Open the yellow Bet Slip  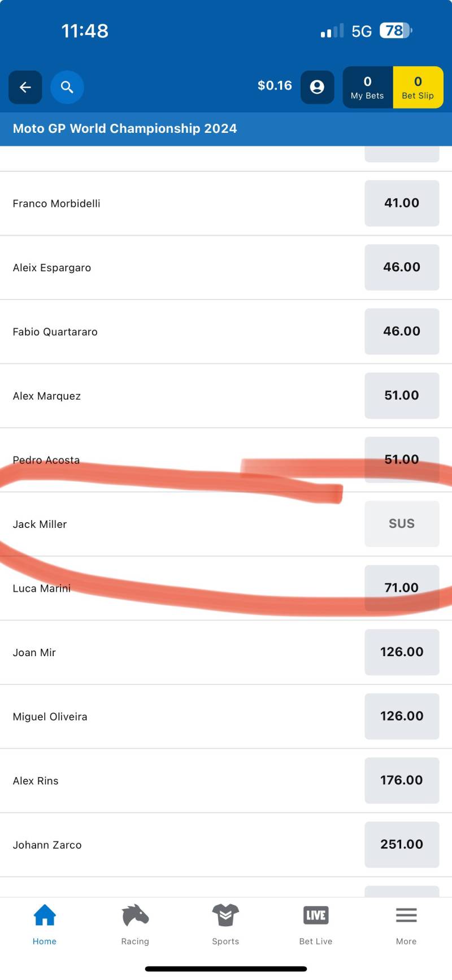[418, 87]
